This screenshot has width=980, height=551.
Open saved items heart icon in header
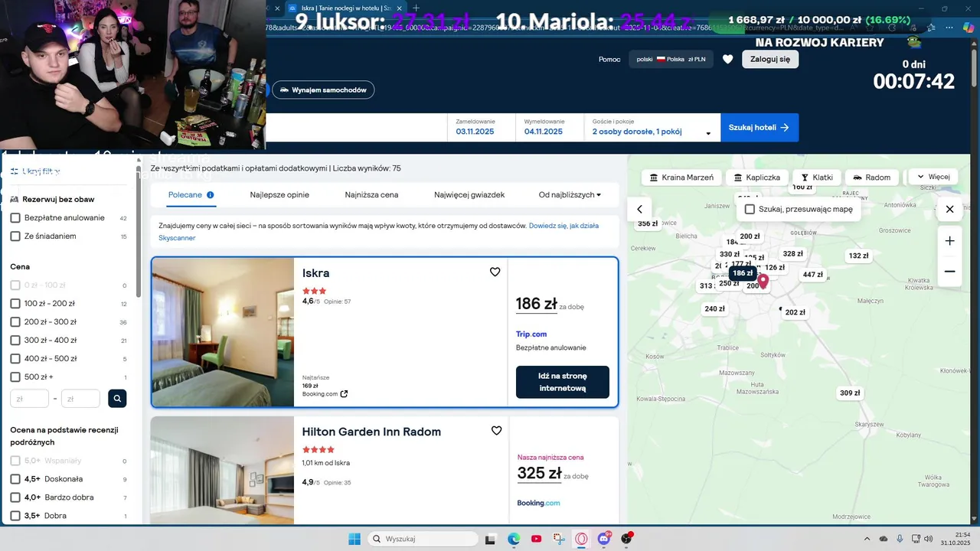coord(727,59)
